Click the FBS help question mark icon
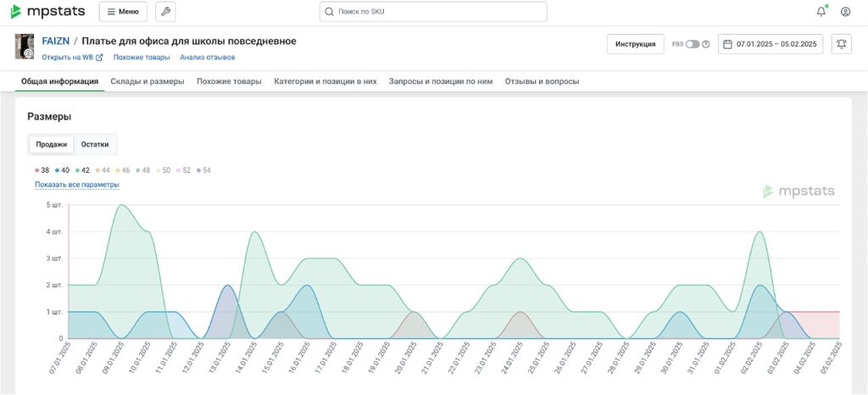 pyautogui.click(x=706, y=44)
